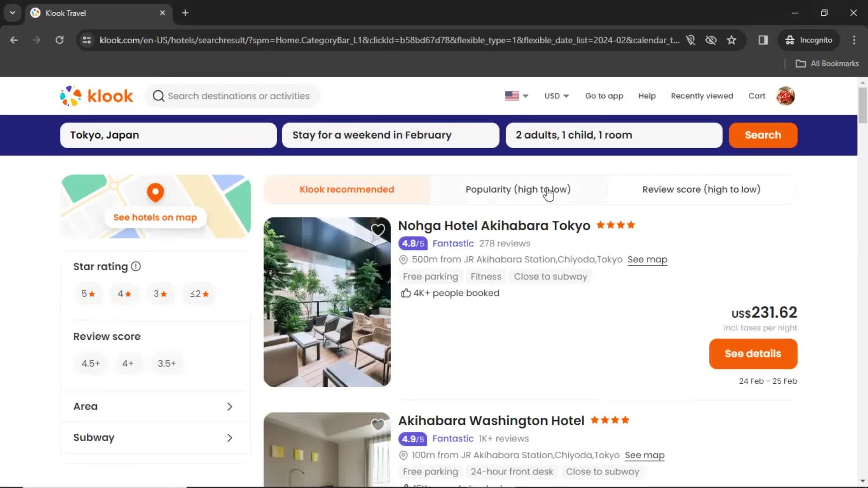This screenshot has height=488, width=868.
Task: Bookmark this page with star icon
Action: tap(731, 40)
